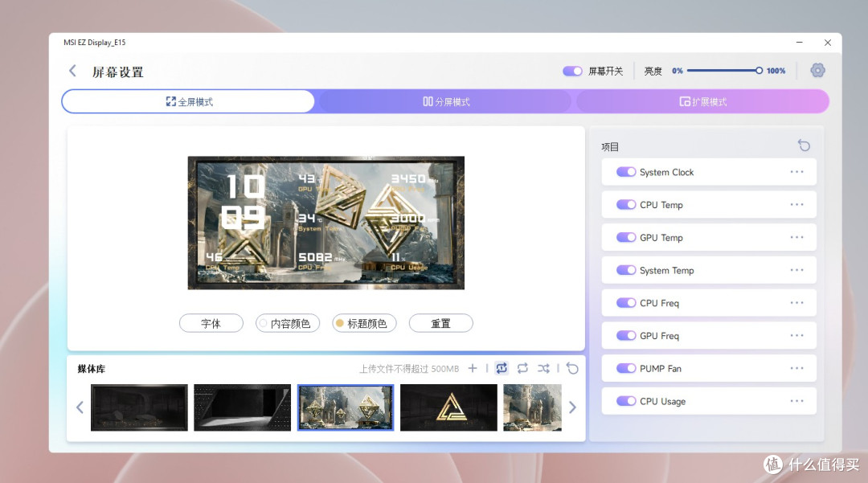Open the System Clock more options menu

tap(796, 172)
